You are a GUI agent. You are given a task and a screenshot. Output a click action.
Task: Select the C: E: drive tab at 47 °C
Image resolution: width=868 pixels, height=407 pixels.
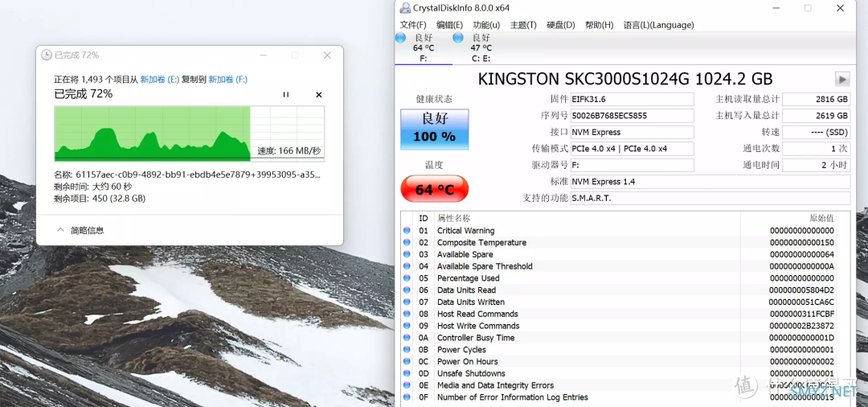click(481, 47)
